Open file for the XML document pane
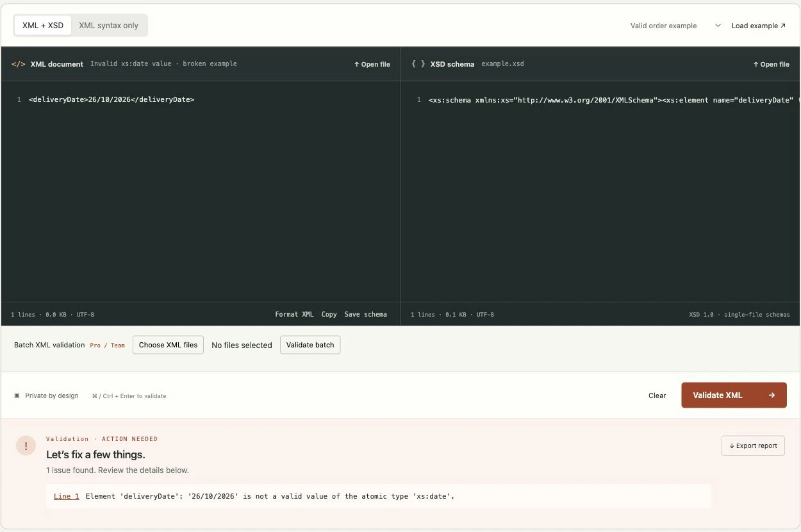This screenshot has height=532, width=801. point(372,64)
